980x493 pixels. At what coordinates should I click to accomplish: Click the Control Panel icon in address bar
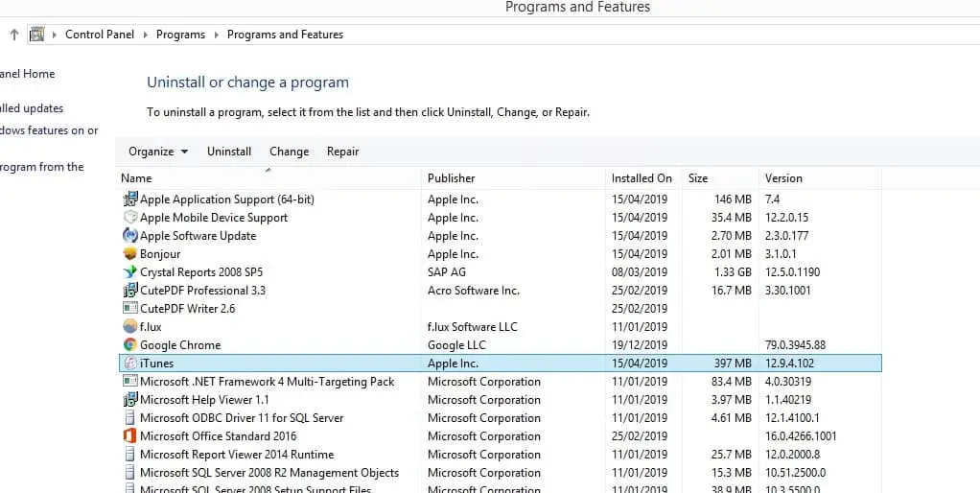click(37, 35)
